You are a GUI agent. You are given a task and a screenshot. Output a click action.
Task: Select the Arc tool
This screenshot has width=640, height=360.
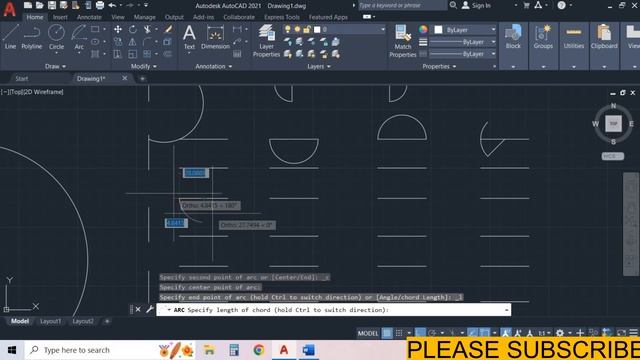(79, 37)
